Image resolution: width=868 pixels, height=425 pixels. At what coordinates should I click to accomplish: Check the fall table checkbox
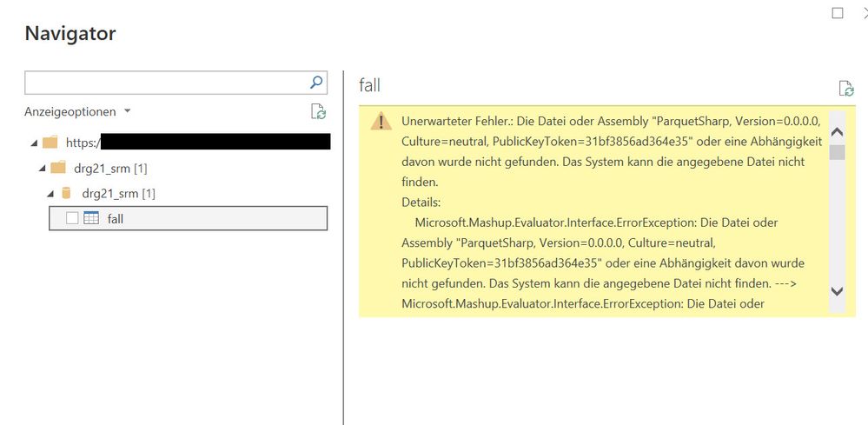[72, 218]
